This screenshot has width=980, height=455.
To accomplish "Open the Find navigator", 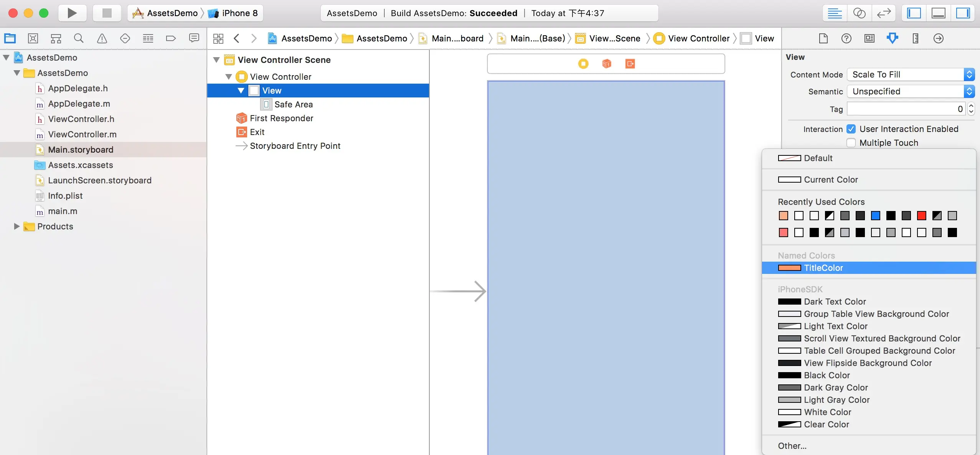I will [79, 38].
